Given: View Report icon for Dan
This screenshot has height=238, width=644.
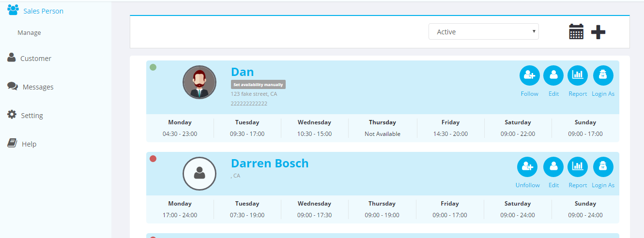Looking at the screenshot, I should coord(578,75).
